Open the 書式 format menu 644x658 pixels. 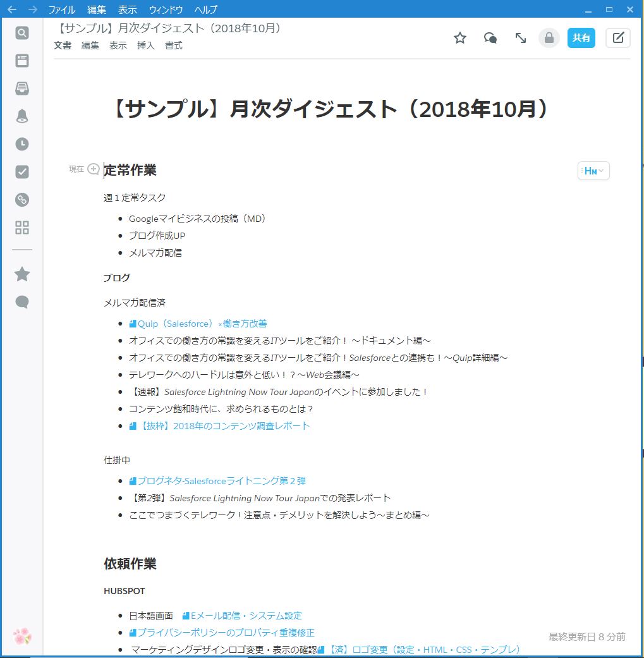click(x=174, y=46)
